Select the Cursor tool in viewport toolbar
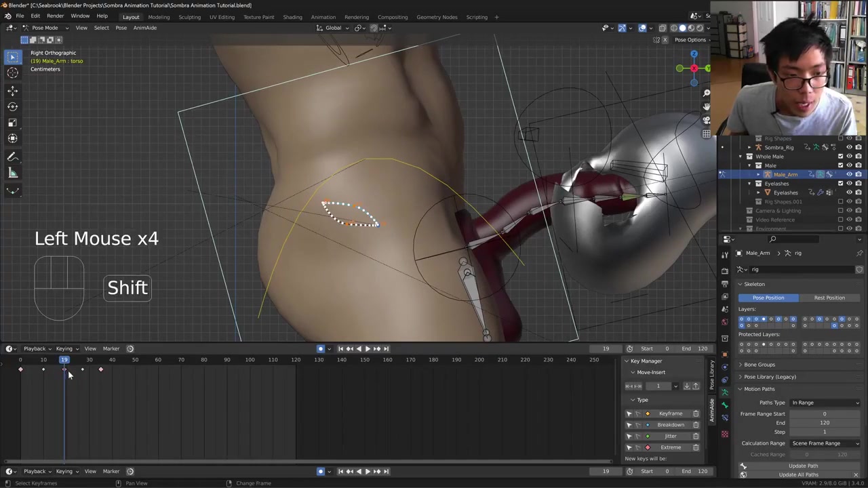Screen dimensions: 868x488 tap(12, 73)
